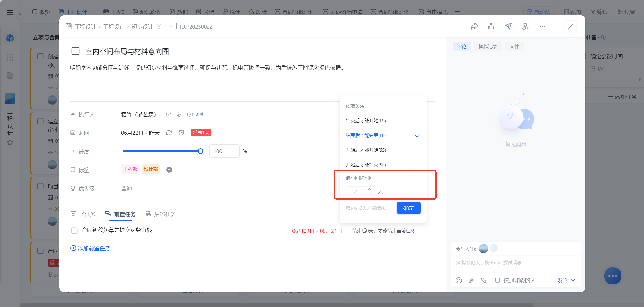The width and height of the screenshot is (644, 307).
Task: Click 添加任务 in the background board
Action: pos(622,97)
